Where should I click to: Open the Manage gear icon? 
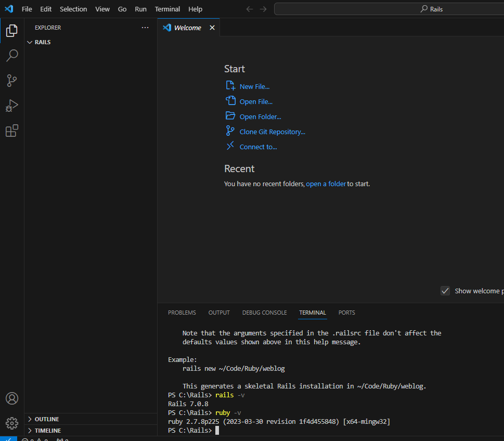tap(12, 423)
